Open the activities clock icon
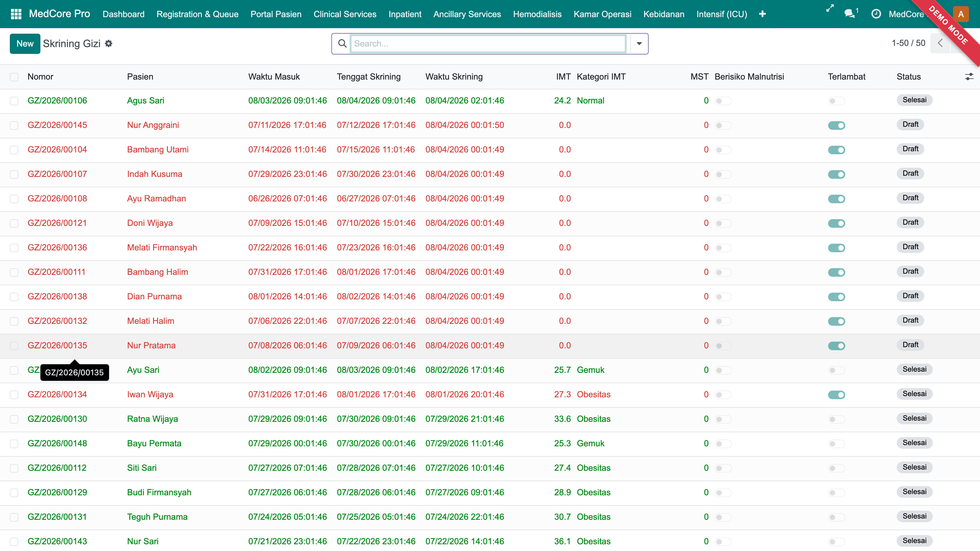The height and width of the screenshot is (551, 980). (876, 14)
